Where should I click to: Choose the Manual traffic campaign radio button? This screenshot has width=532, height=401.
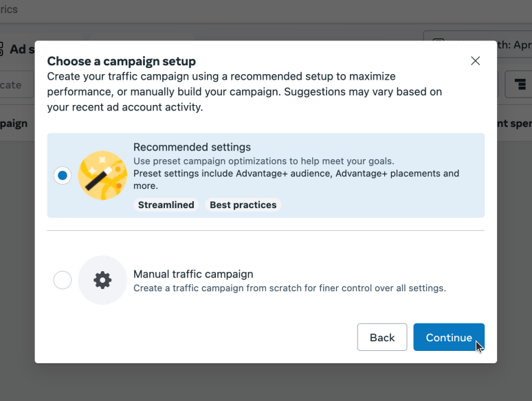[63, 280]
